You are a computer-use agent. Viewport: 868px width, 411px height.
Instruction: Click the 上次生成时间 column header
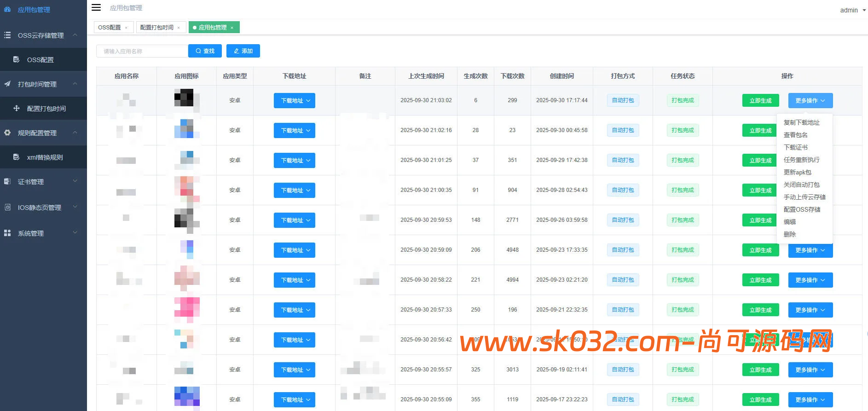pyautogui.click(x=426, y=76)
